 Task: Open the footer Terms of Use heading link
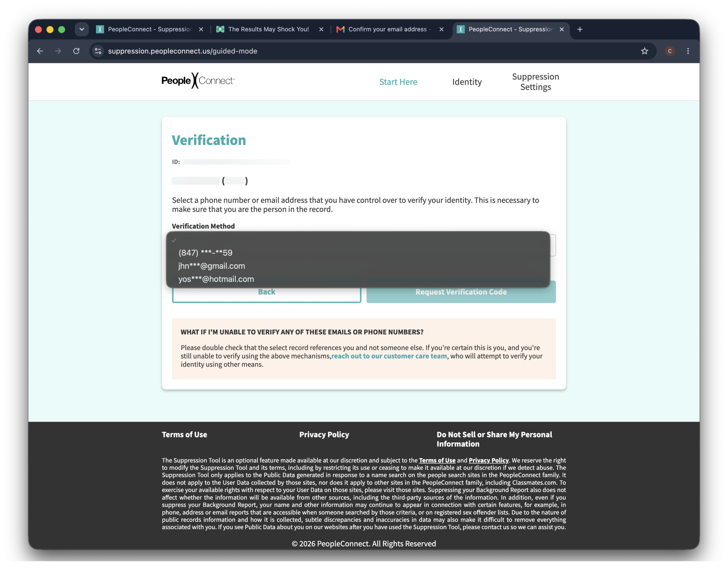(x=184, y=435)
